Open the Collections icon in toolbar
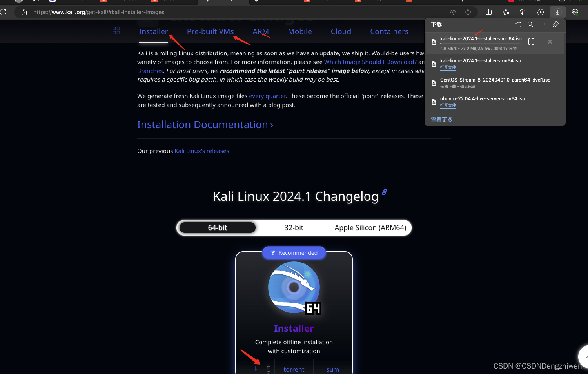 [523, 12]
